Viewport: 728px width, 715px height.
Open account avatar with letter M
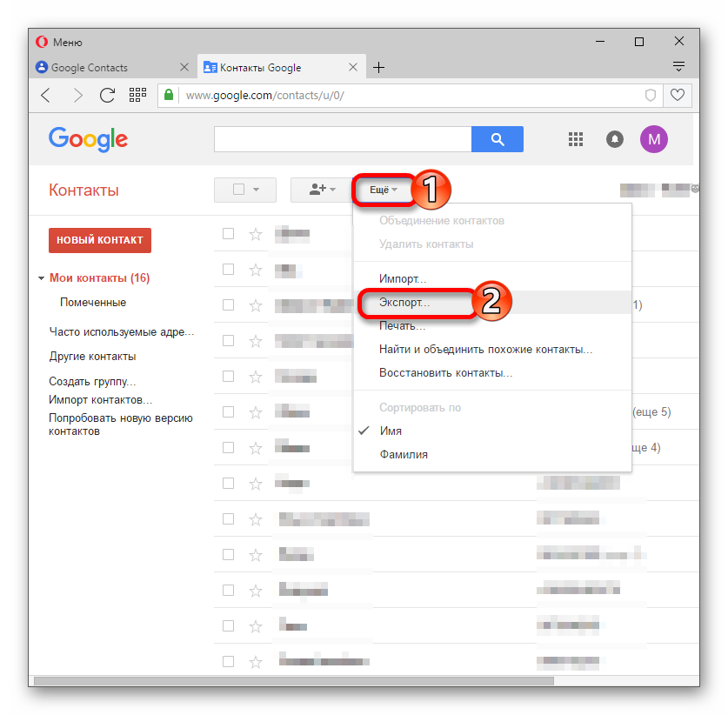tap(654, 139)
